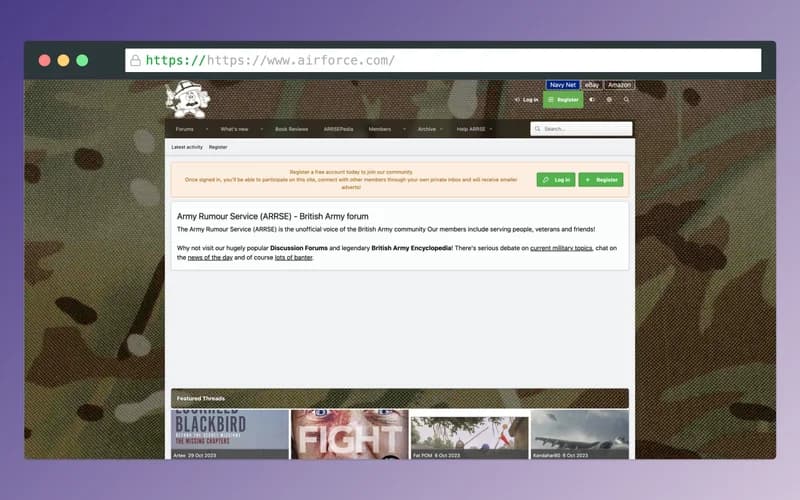Expand the Archive dropdown arrow
Image resolution: width=800 pixels, height=500 pixels.
point(441,129)
